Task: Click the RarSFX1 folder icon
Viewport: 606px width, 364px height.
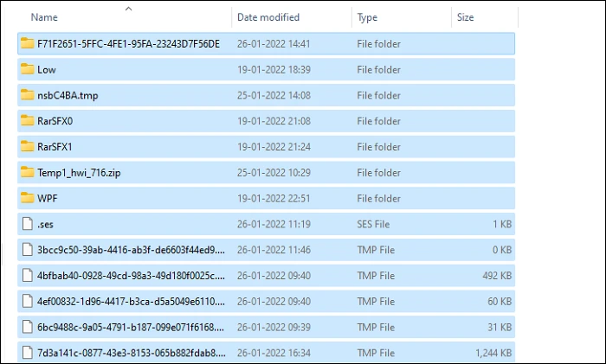Action: click(27, 147)
